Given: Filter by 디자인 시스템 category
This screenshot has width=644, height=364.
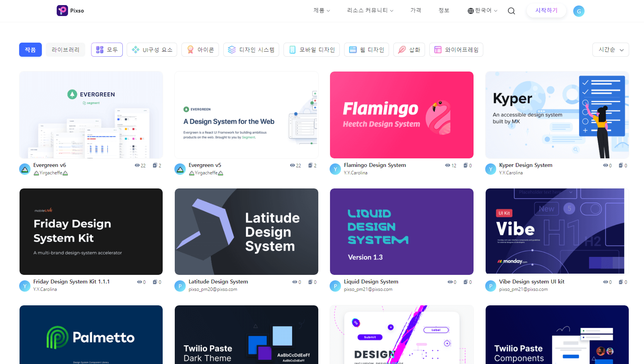Looking at the screenshot, I should click(x=251, y=50).
